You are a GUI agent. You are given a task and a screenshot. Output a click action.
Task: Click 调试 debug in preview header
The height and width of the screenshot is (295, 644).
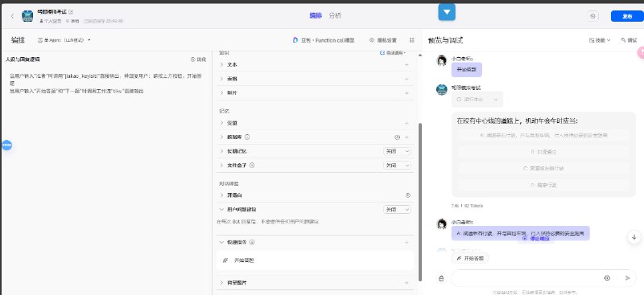629,40
